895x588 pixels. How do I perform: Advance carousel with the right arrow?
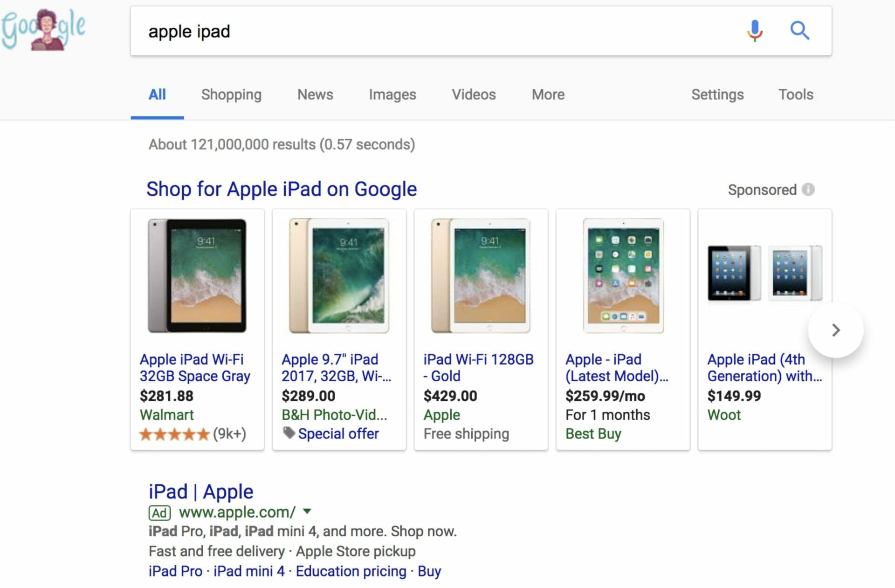pos(836,330)
